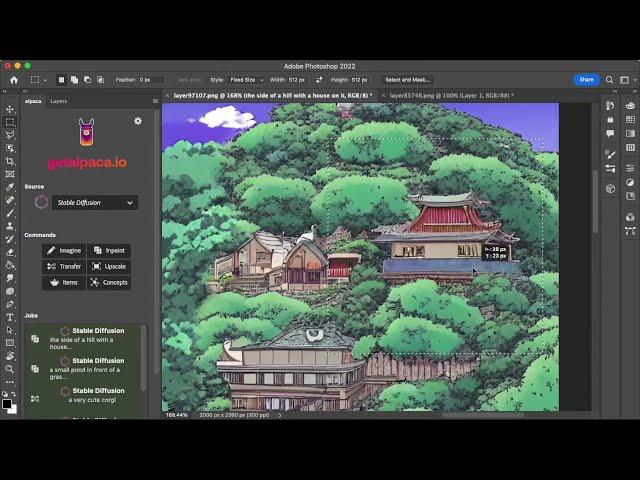Select the Zoom tool

coord(10,369)
